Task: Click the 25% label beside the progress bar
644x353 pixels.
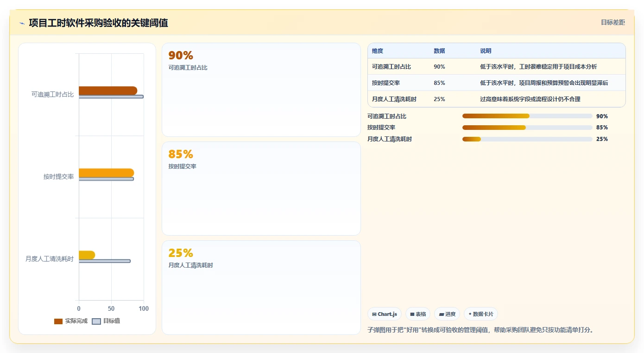Action: [602, 139]
